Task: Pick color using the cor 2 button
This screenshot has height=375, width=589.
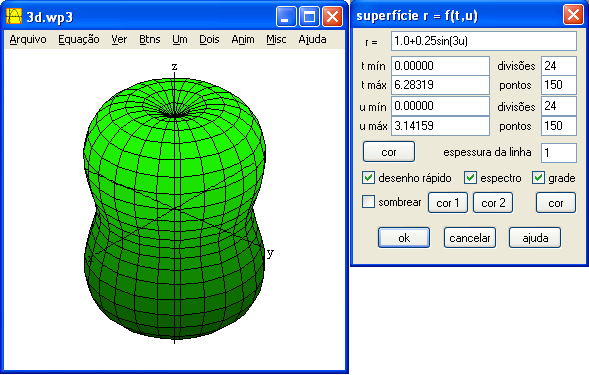Action: click(x=493, y=203)
